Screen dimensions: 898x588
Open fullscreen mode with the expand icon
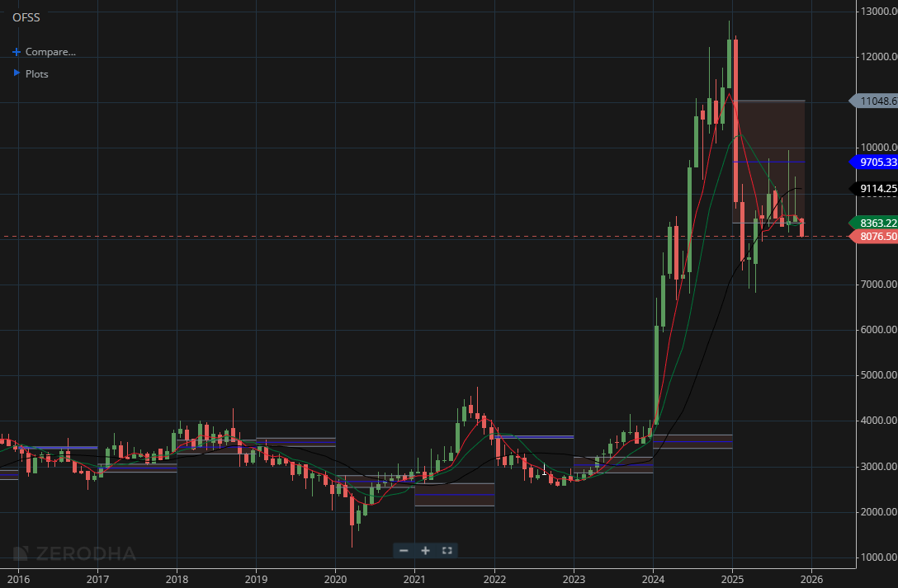point(447,550)
